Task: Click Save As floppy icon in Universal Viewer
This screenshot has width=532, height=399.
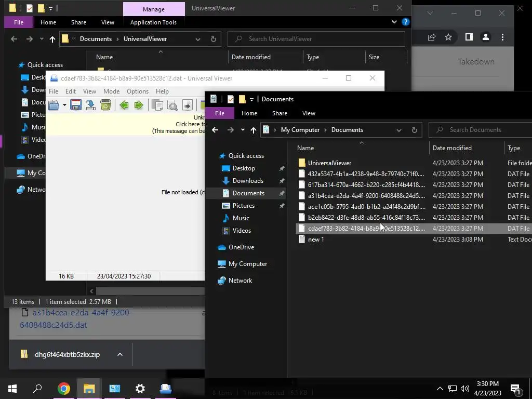Action: 76,105
